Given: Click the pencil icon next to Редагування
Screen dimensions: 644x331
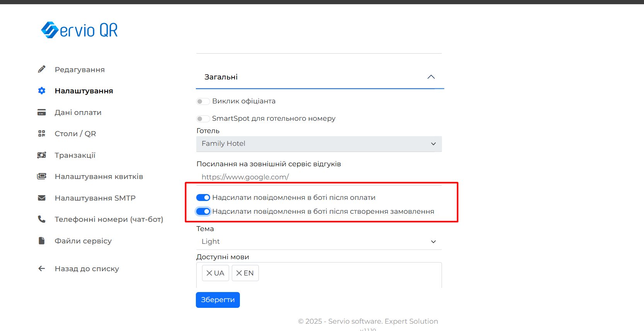Looking at the screenshot, I should click(x=42, y=69).
